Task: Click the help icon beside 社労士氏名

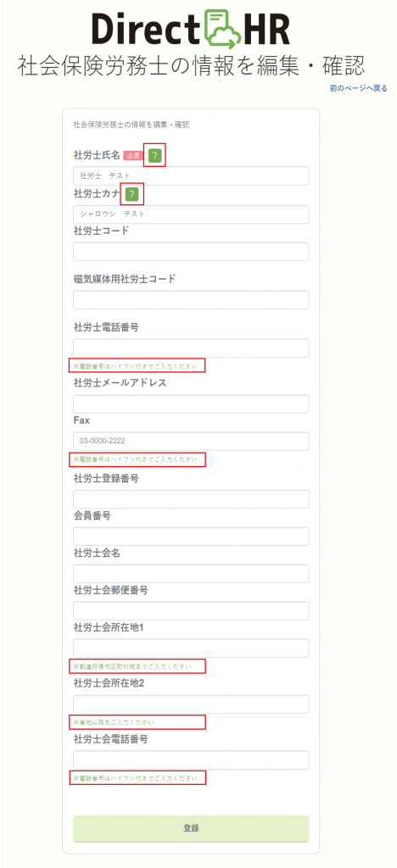Action: tap(155, 156)
